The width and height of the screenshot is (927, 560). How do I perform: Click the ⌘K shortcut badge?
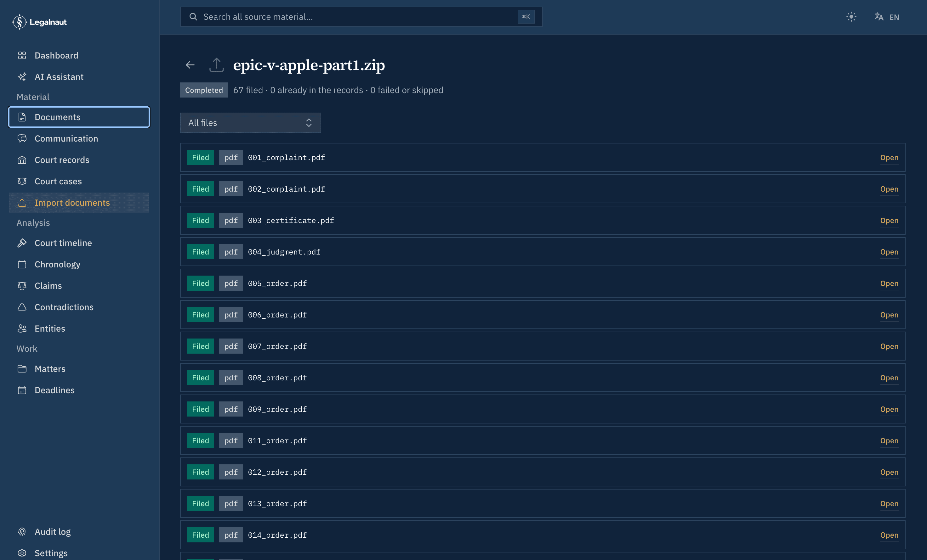click(x=526, y=17)
